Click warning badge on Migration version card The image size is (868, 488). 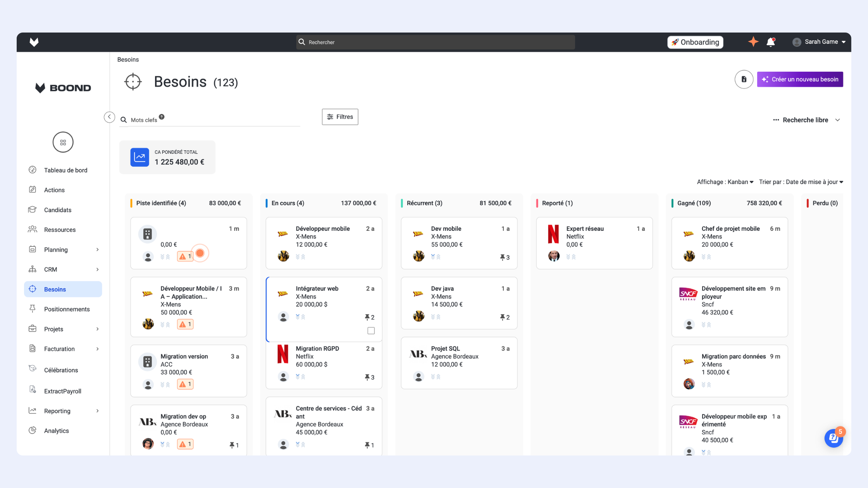pyautogui.click(x=185, y=384)
